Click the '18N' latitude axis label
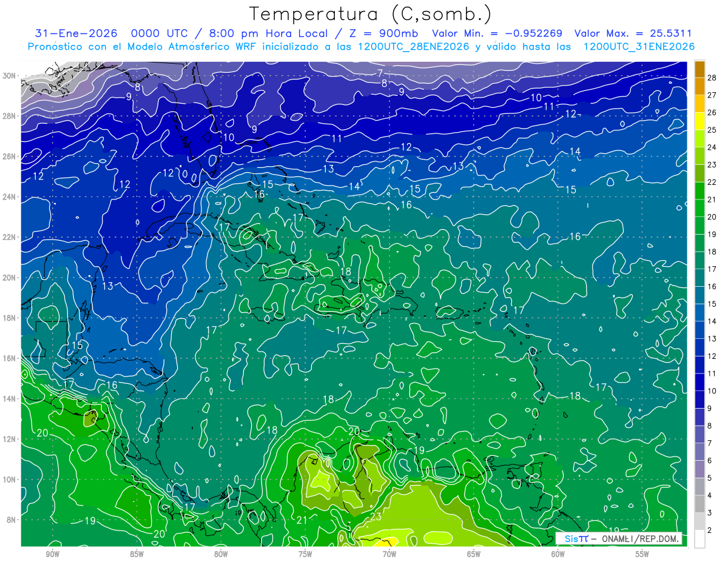Image resolution: width=728 pixels, height=562 pixels. click(x=10, y=318)
